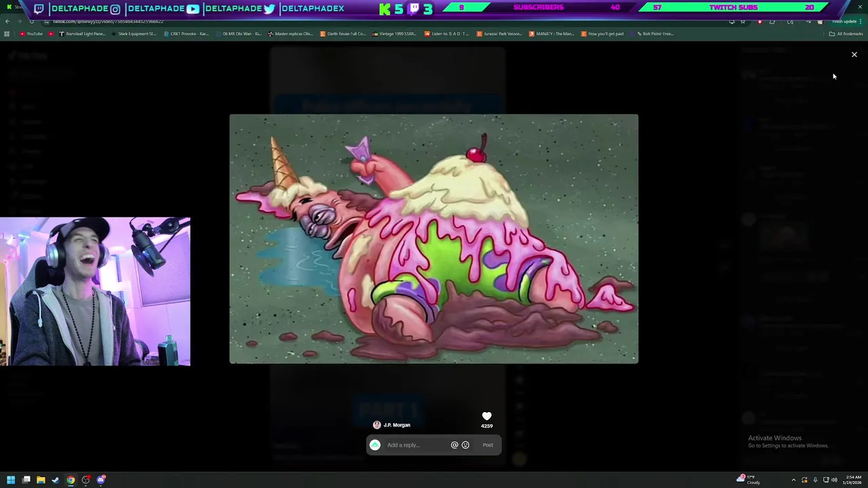Switch to Google Chrome in taskbar
This screenshot has width=868, height=488.
click(71, 480)
